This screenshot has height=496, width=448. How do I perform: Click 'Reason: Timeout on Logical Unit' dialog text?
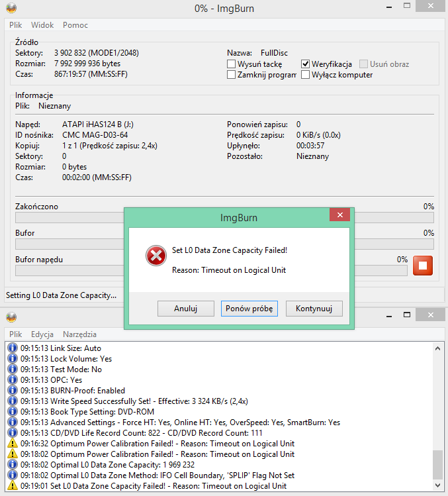pos(229,270)
